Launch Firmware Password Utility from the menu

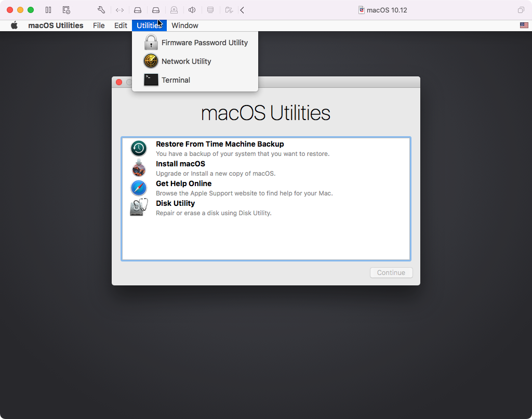pyautogui.click(x=195, y=43)
